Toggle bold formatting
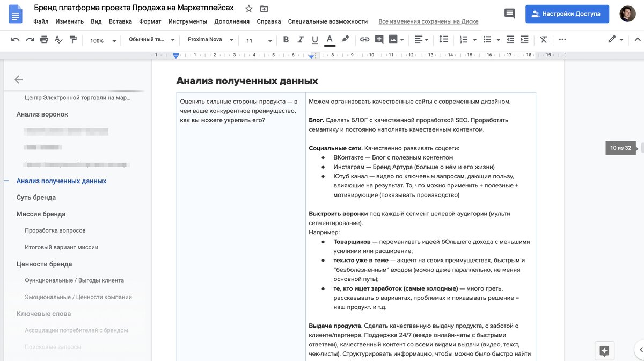644x361 pixels. pos(286,39)
